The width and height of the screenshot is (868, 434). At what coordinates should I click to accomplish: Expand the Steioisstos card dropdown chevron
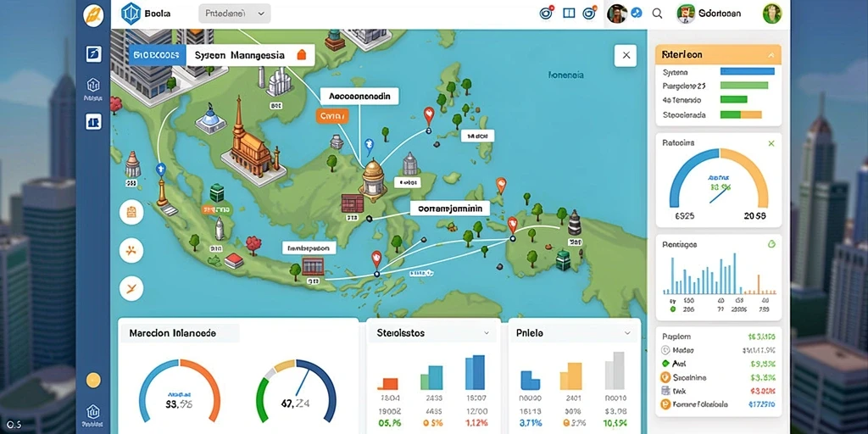click(486, 333)
